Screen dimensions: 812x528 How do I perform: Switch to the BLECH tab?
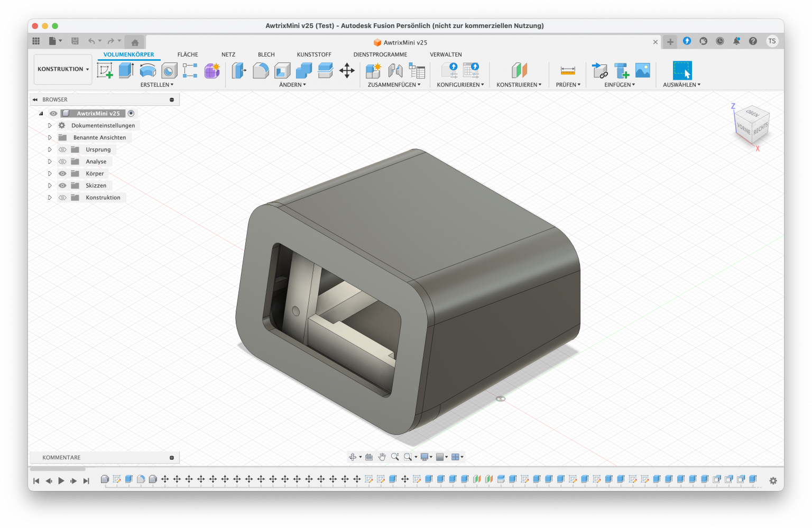(x=266, y=54)
